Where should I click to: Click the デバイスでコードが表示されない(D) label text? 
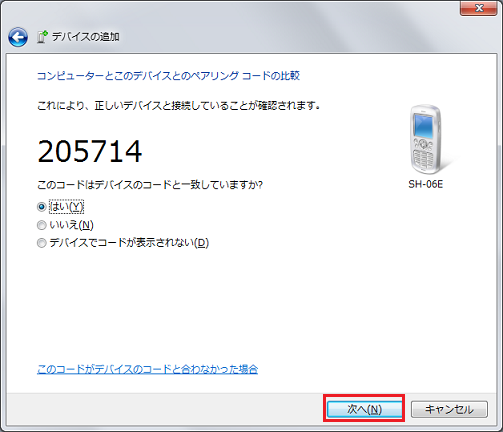(129, 243)
